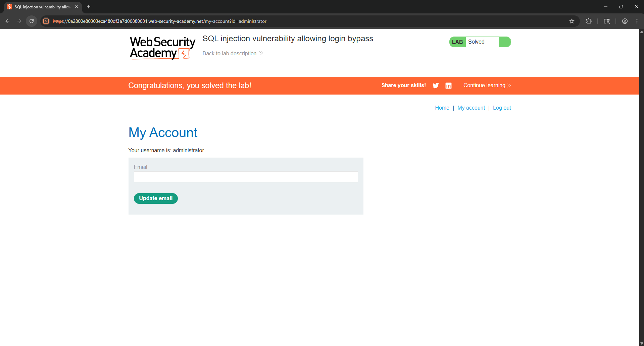Share the lab on Twitter

pyautogui.click(x=435, y=85)
